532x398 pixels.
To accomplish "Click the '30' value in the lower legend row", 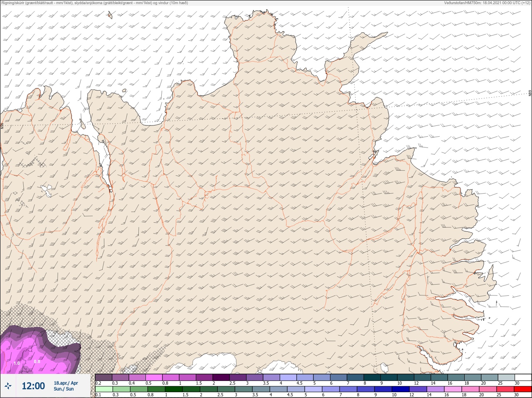I will (517, 395).
